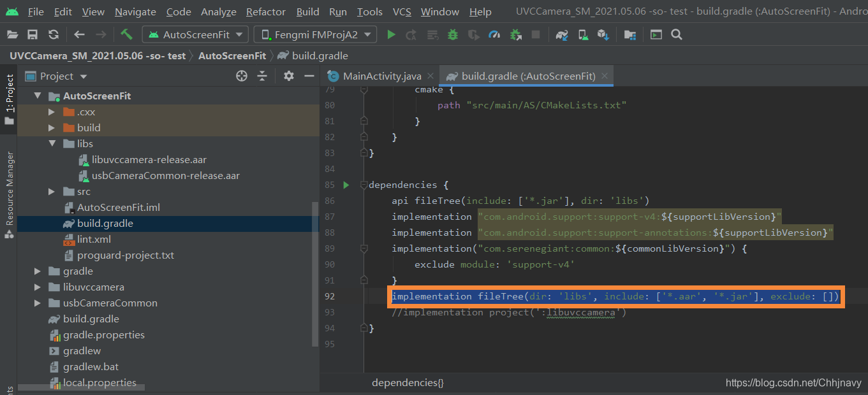Image resolution: width=868 pixels, height=395 pixels.
Task: Collapse the libs folder
Action: 51,143
